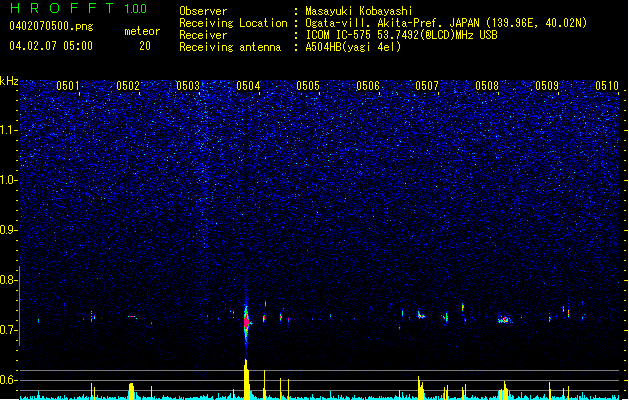Screen dimensions: 629x400
Task: Click the 1.1 kHz axis label
Action: pyautogui.click(x=9, y=130)
